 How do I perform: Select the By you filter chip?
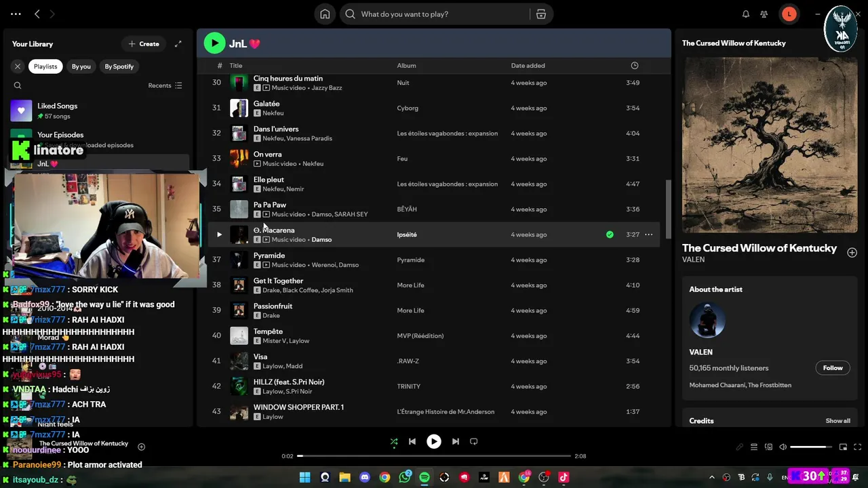[x=81, y=66]
